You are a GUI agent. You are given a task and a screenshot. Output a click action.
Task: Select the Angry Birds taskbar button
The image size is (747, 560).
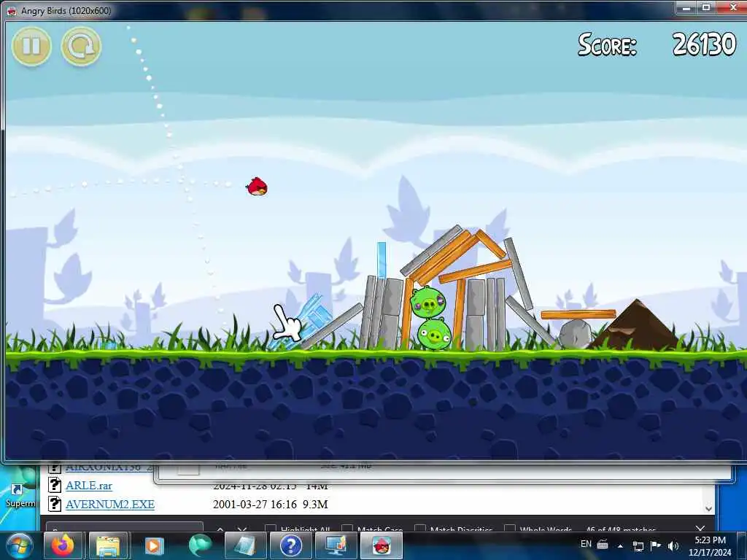point(381,545)
